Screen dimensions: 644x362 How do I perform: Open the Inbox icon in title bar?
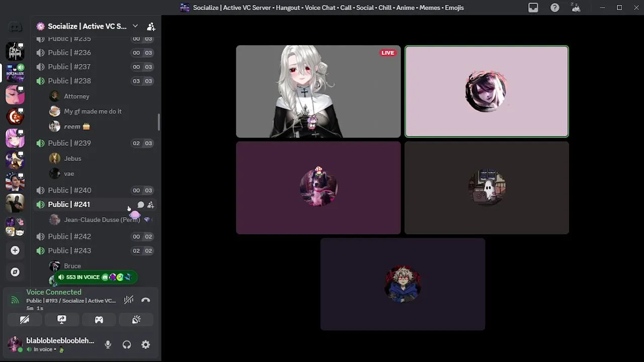[x=533, y=8]
